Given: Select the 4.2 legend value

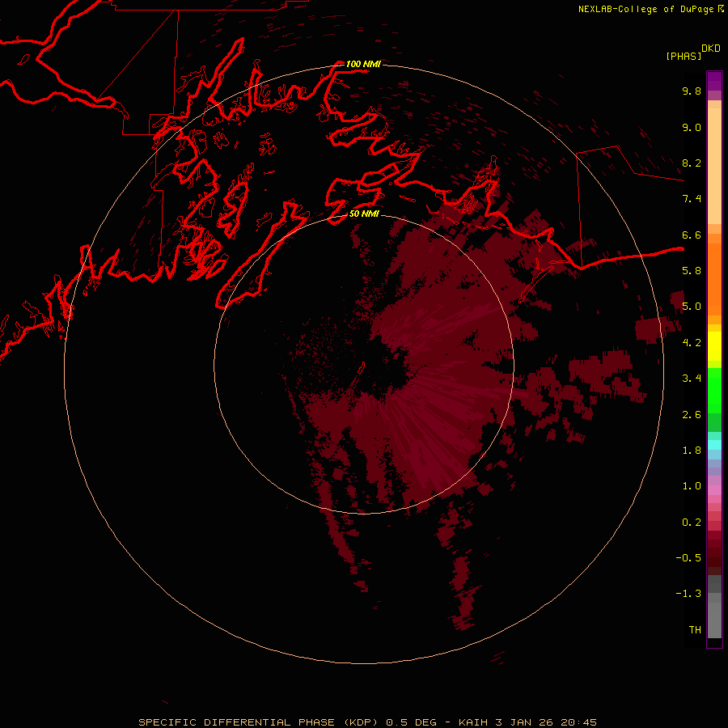Looking at the screenshot, I should click(692, 343).
